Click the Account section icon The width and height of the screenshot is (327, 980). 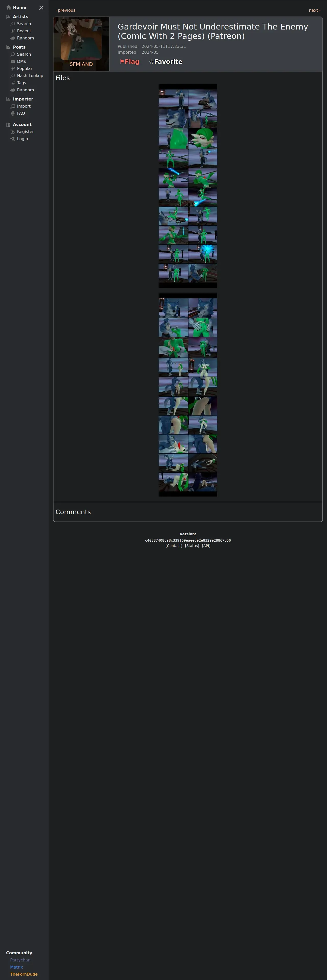click(9, 125)
